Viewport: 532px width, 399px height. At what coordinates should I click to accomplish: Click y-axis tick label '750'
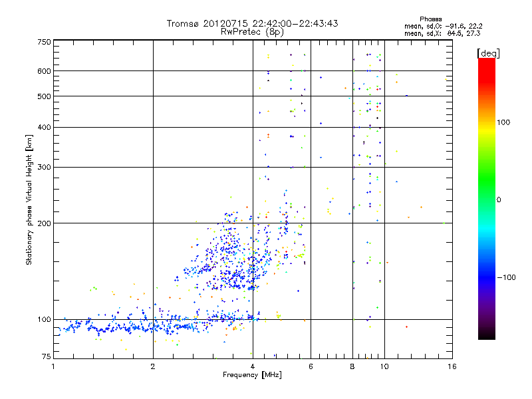[45, 42]
